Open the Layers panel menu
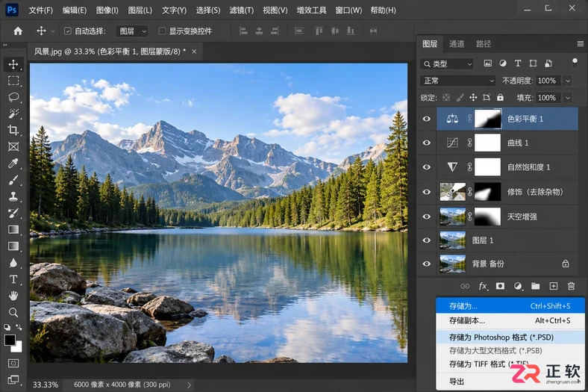This screenshot has height=392, width=588. coord(580,44)
